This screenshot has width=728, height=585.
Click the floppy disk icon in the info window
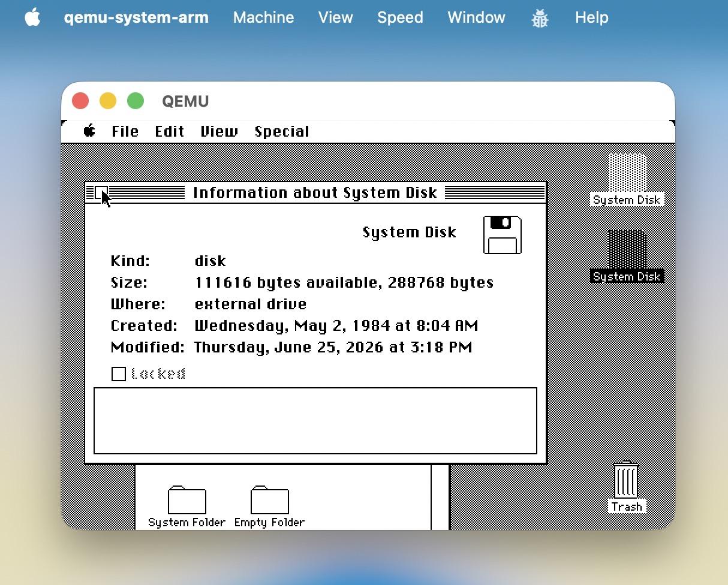[503, 235]
